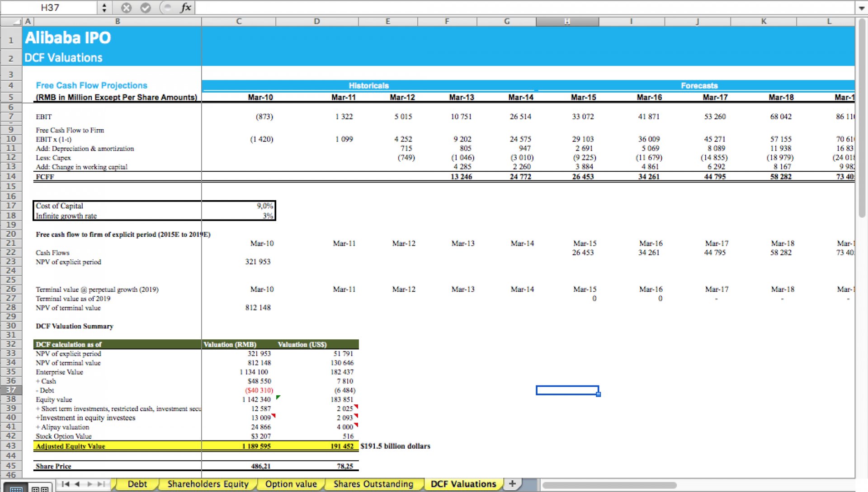This screenshot has height=492, width=868.
Task: Go to next sheet arrow
Action: click(x=90, y=484)
